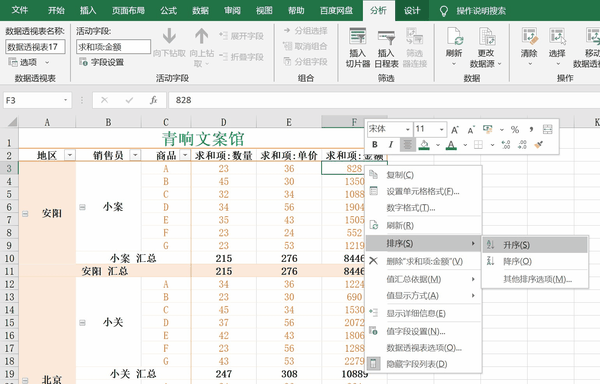
Task: Click the 青响文案馆 title cell
Action: click(x=203, y=138)
